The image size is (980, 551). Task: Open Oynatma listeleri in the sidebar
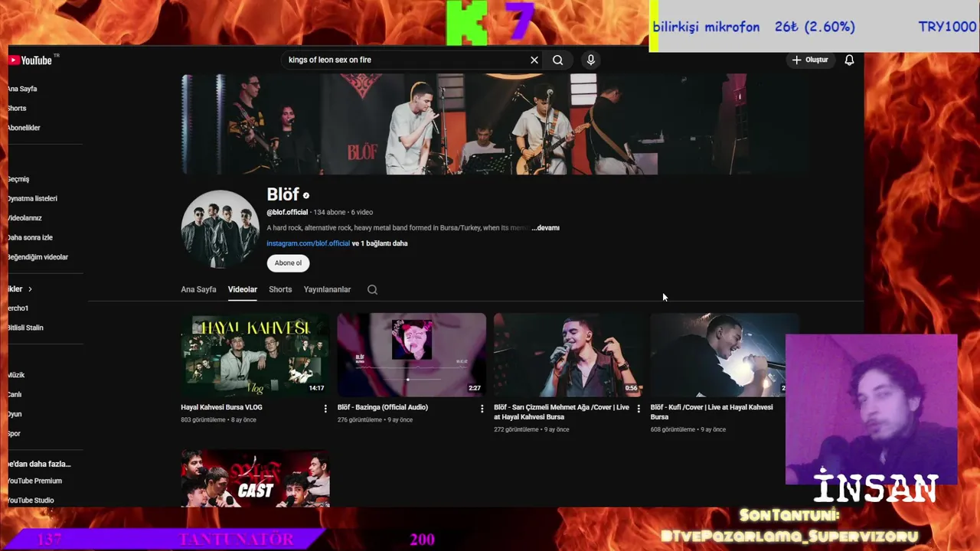pyautogui.click(x=32, y=198)
